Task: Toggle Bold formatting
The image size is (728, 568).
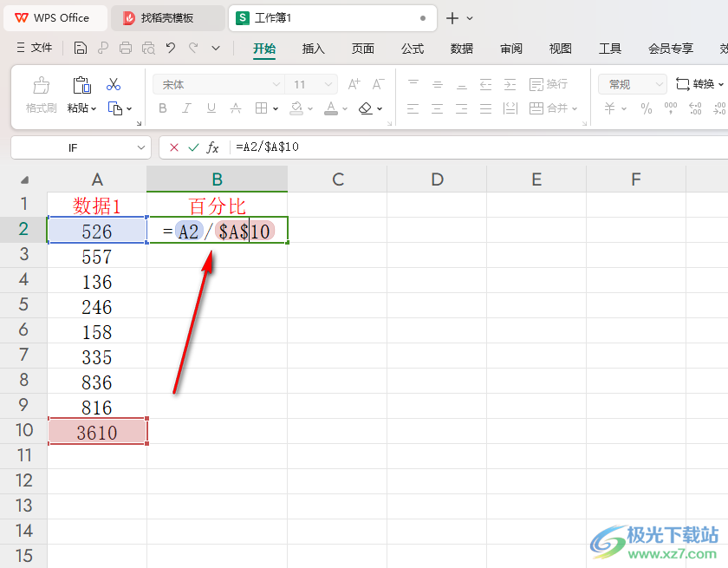Action: [163, 108]
